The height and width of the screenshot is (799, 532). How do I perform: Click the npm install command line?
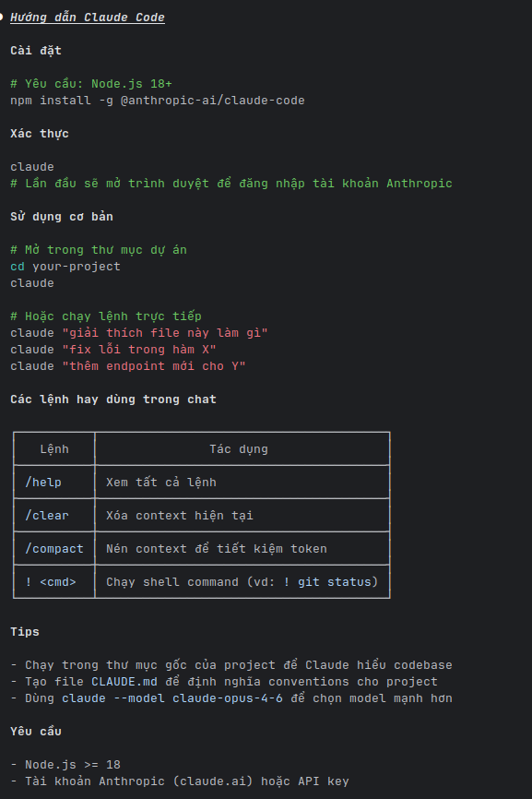158,101
